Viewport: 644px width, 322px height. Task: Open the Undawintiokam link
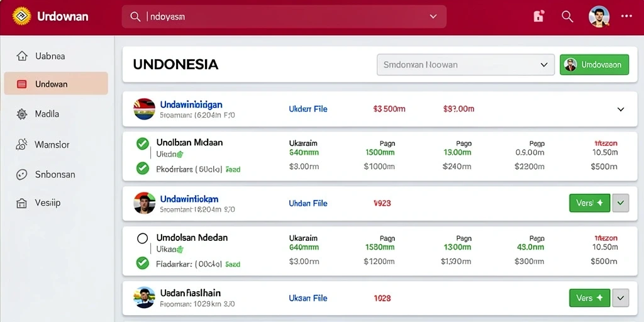[189, 199]
